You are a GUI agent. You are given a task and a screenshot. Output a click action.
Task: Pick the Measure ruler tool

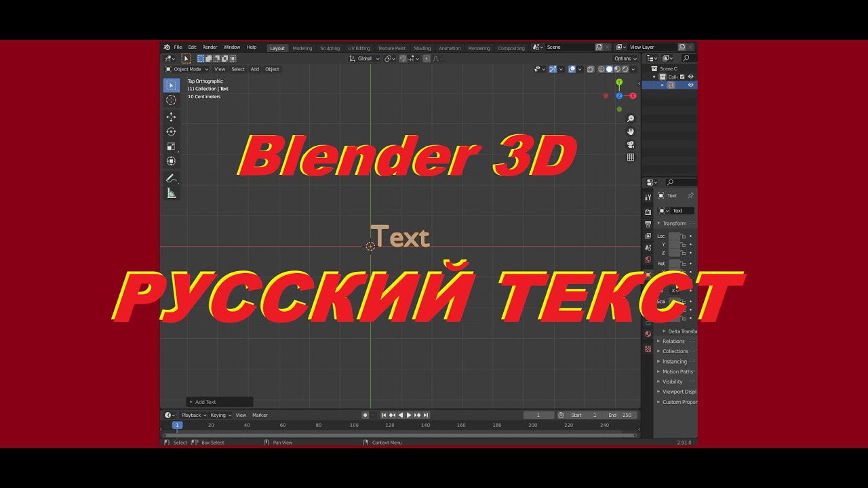coord(171,193)
